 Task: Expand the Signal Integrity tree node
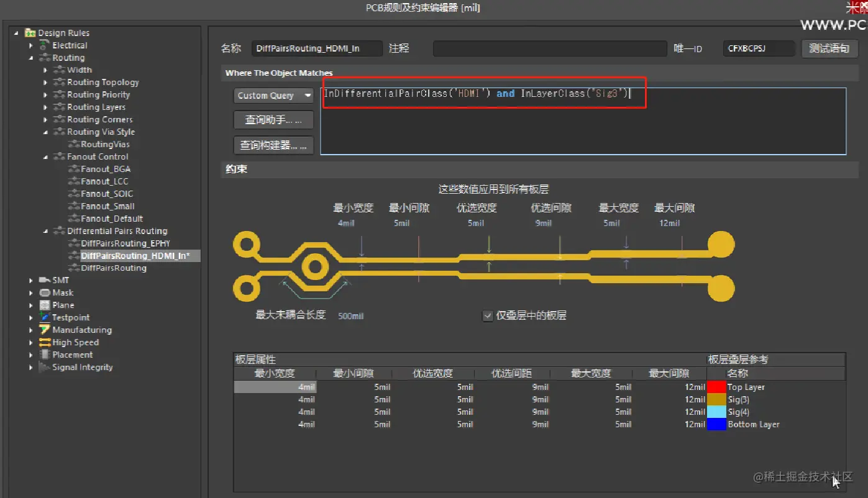[31, 368]
